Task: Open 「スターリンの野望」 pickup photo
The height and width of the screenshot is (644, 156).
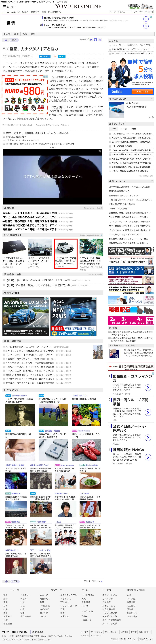Action: pyautogui.click(x=20, y=415)
